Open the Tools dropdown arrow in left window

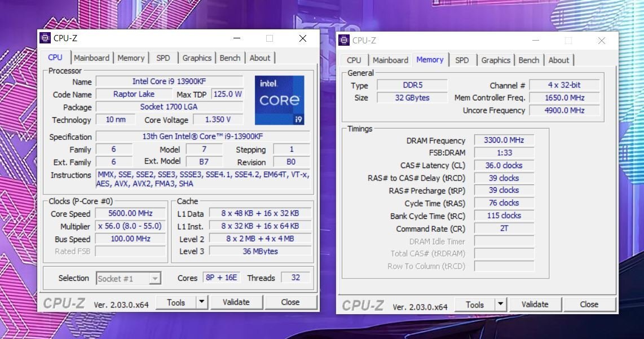(x=201, y=302)
